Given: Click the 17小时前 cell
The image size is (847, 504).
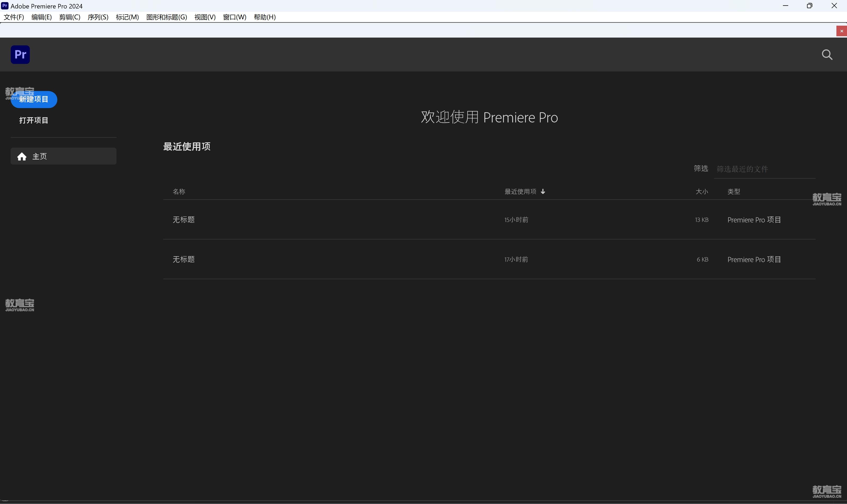Looking at the screenshot, I should (516, 260).
